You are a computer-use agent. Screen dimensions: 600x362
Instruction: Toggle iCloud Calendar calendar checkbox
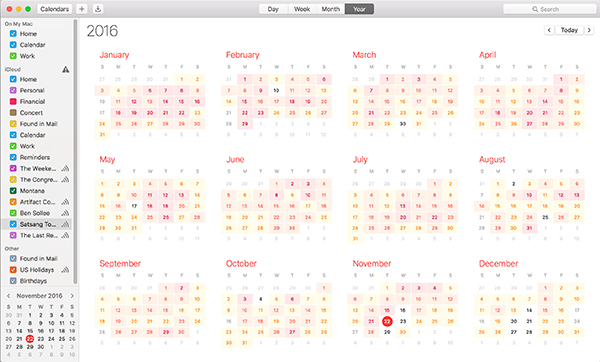[13, 135]
